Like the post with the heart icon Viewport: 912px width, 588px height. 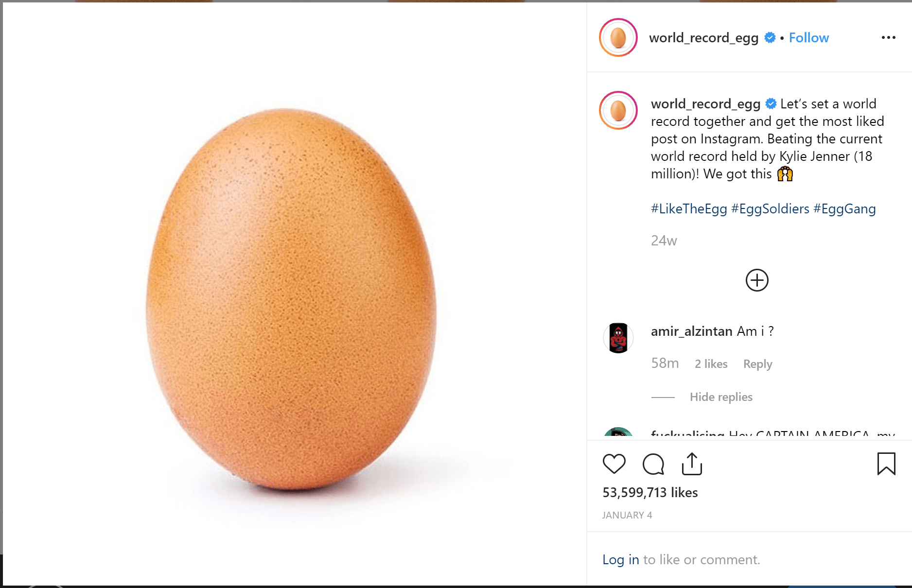(614, 464)
